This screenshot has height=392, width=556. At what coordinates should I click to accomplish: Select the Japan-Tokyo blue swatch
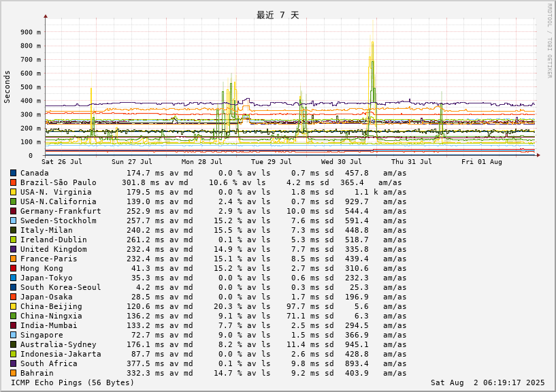[x=14, y=278]
